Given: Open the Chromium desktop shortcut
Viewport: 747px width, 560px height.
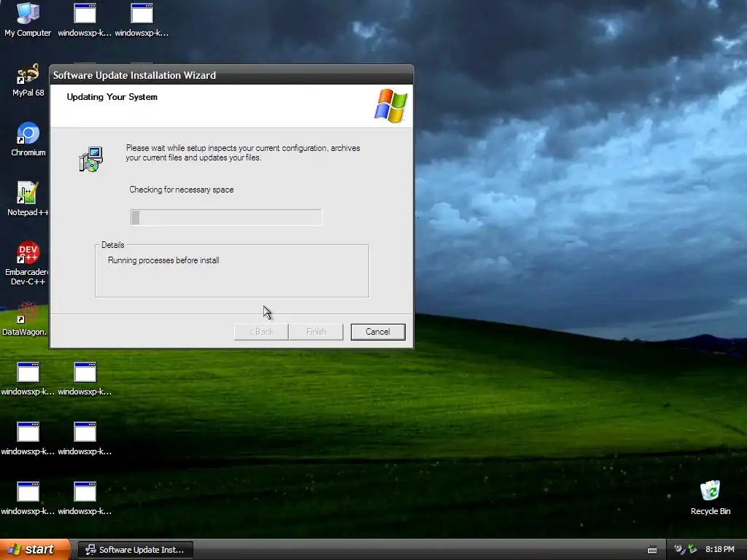Looking at the screenshot, I should pyautogui.click(x=28, y=139).
